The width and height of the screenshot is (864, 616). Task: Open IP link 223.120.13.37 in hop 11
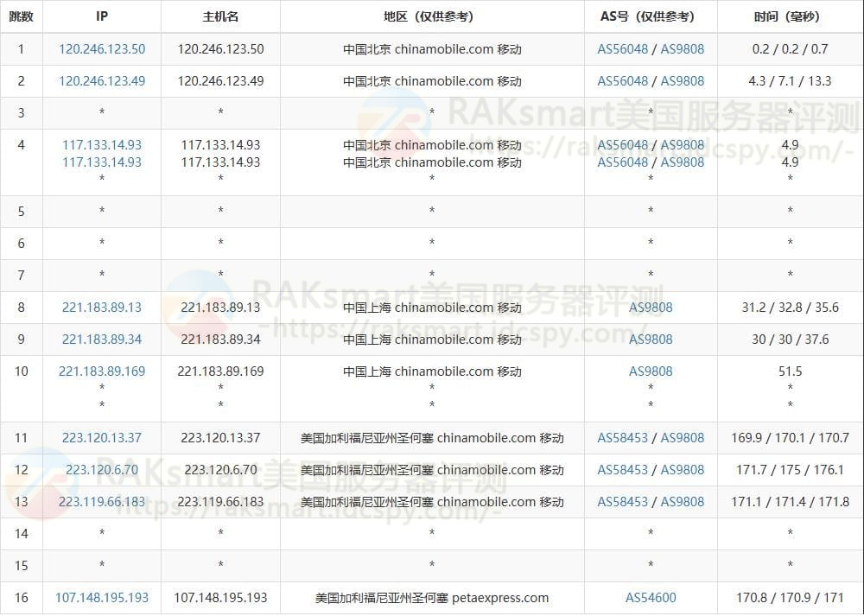pos(102,438)
